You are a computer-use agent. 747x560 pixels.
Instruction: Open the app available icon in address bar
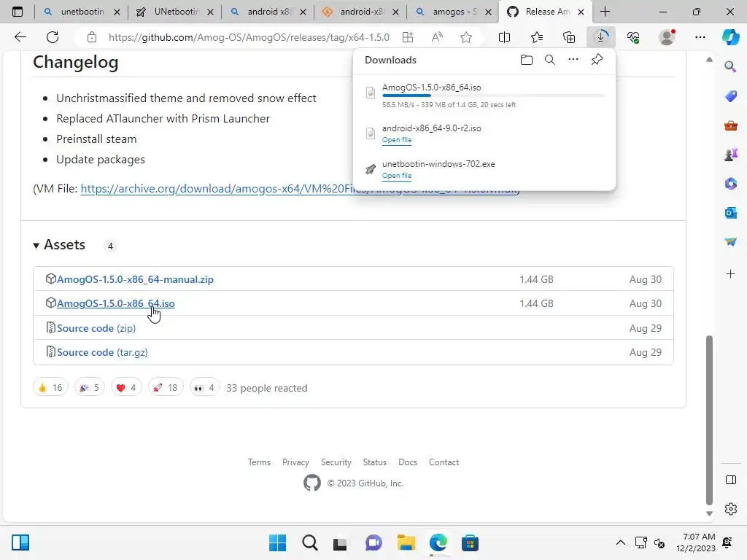(x=408, y=37)
